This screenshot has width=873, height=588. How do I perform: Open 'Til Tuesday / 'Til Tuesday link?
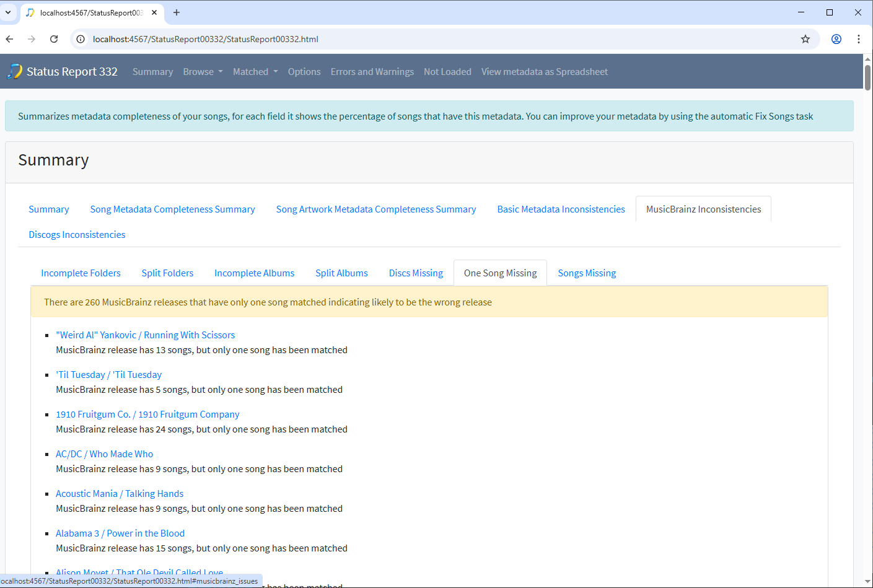(x=108, y=375)
